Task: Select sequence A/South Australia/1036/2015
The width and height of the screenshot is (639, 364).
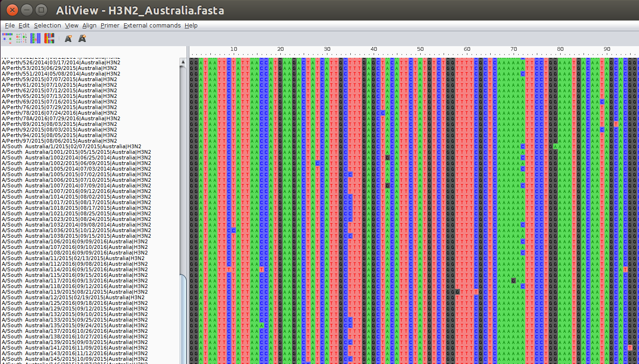Action: (x=76, y=230)
